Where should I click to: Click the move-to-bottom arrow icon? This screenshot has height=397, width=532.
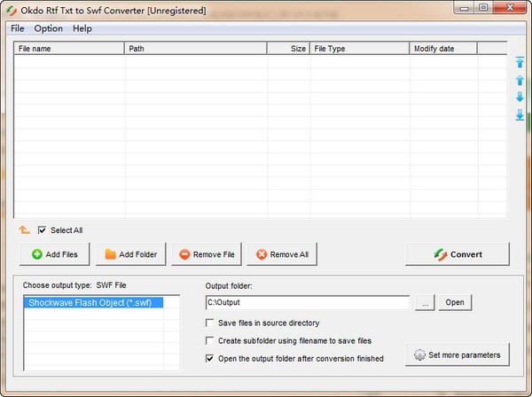(520, 114)
